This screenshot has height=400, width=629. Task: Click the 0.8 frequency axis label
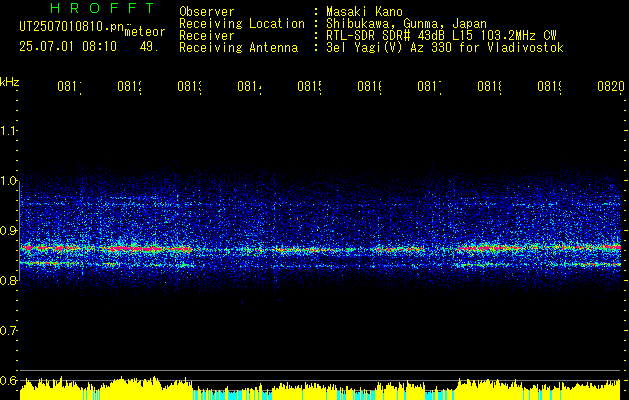click(x=10, y=280)
